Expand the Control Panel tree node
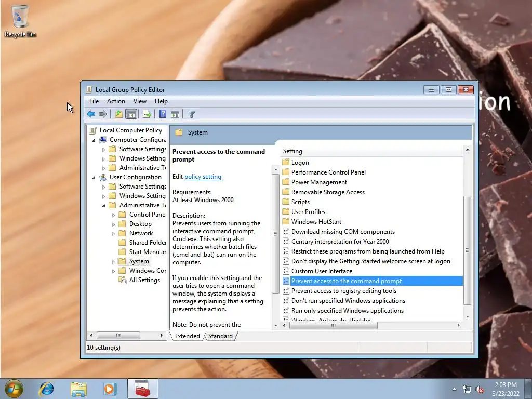The height and width of the screenshot is (399, 532). 114,215
